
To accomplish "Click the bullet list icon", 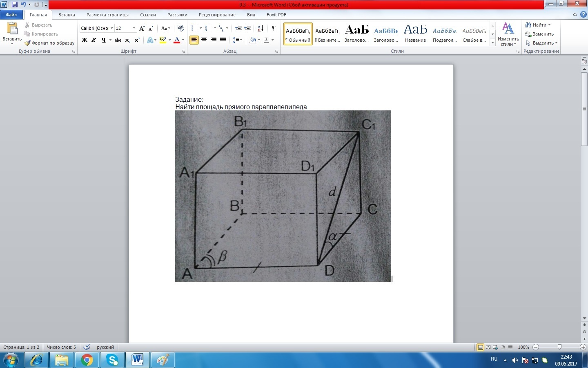I will tap(194, 28).
